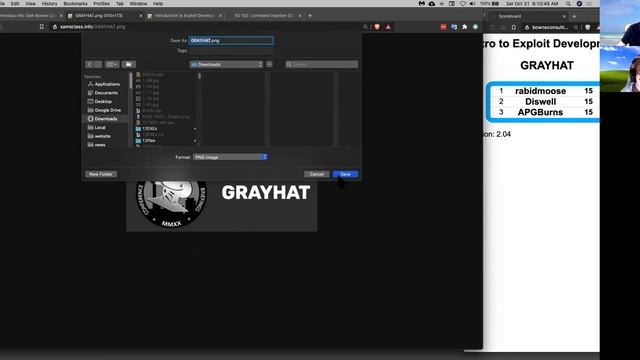Save the GRAYHAT.png file
The height and width of the screenshot is (360, 640).
(345, 174)
